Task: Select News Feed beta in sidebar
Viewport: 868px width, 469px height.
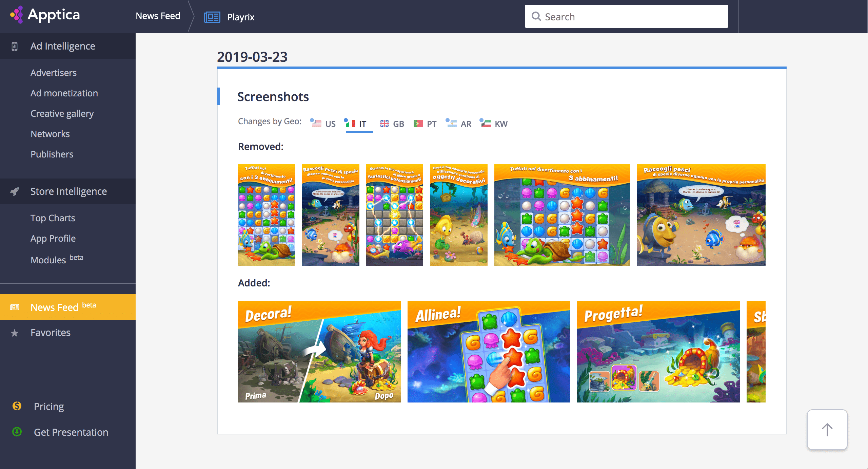Action: (68, 307)
